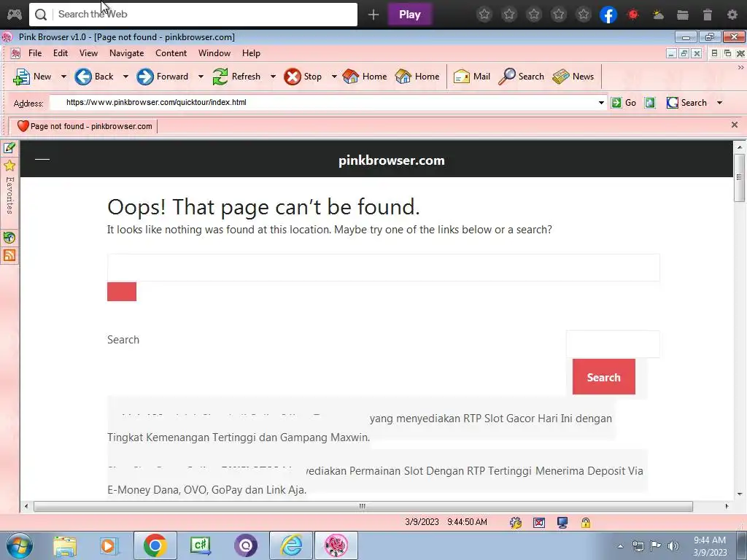The image size is (747, 560).
Task: Click the red ladybug icon
Action: click(632, 15)
